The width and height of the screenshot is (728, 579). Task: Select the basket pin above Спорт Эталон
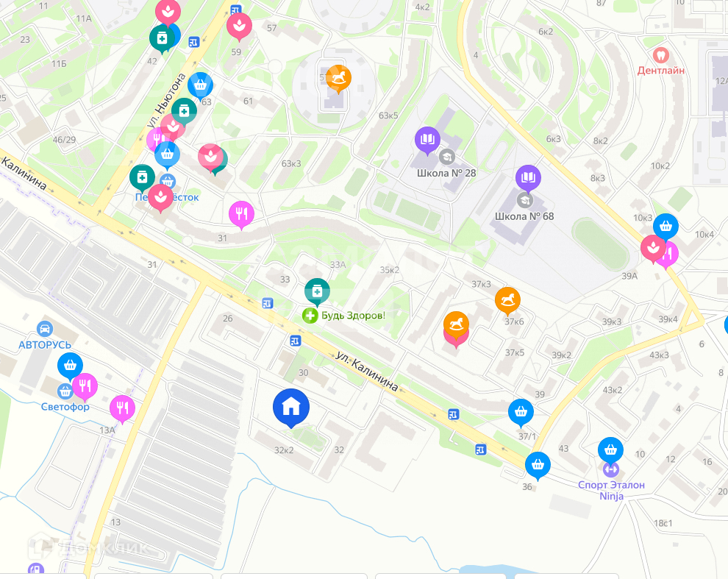(x=610, y=451)
